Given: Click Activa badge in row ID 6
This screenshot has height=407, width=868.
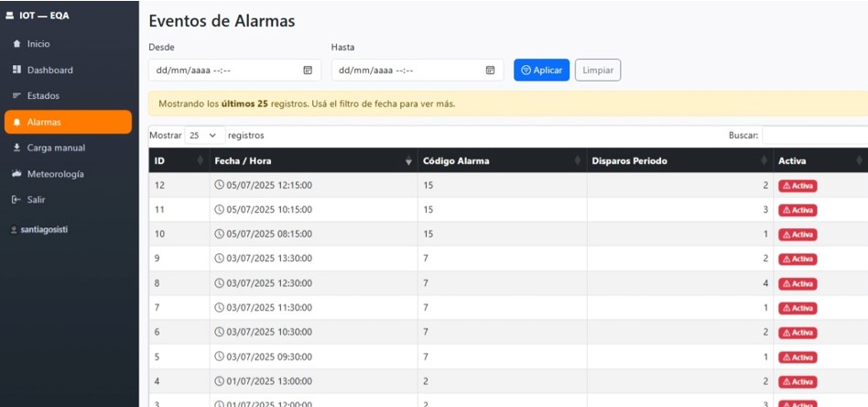Looking at the screenshot, I should [797, 333].
